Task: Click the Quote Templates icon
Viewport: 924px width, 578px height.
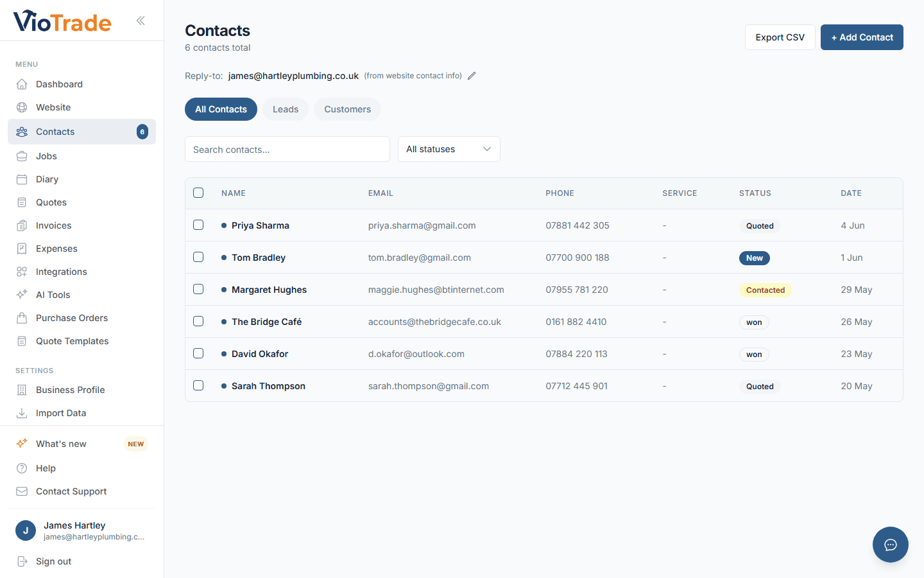Action: 22,341
